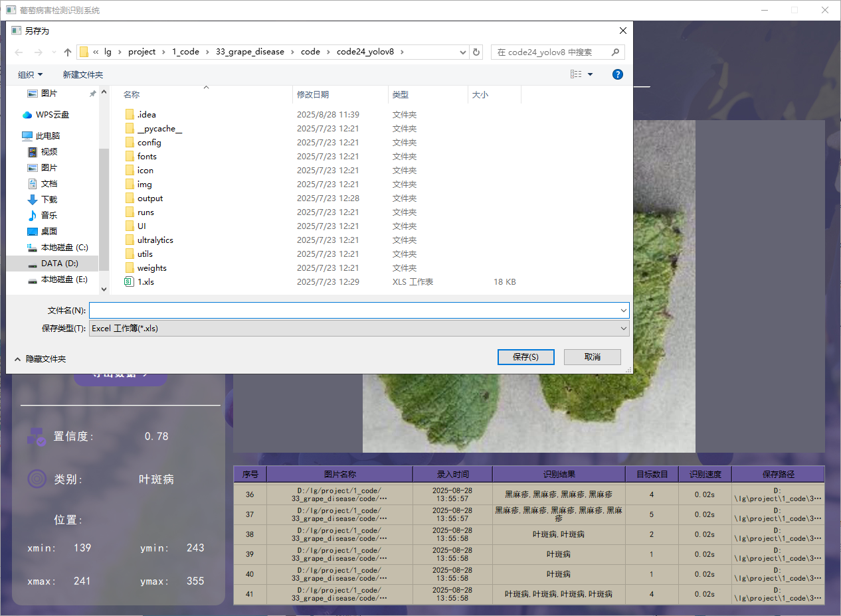
Task: Open the 组织 menu
Action: [x=31, y=74]
